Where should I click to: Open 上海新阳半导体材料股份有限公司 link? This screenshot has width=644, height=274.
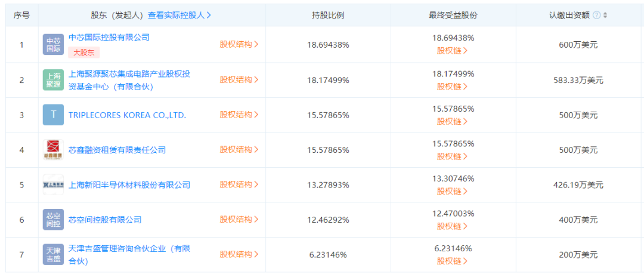[x=129, y=184]
